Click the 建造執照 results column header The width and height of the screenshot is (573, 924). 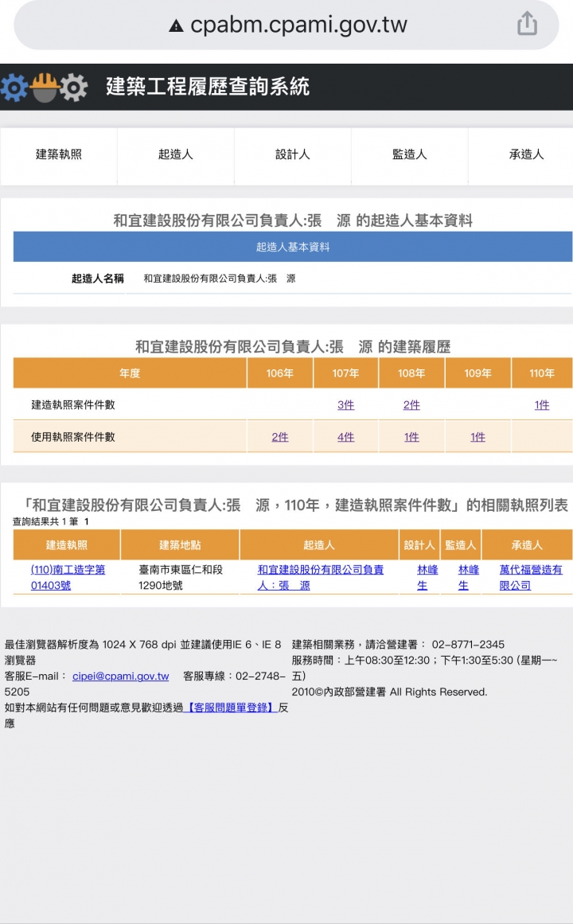[67, 545]
